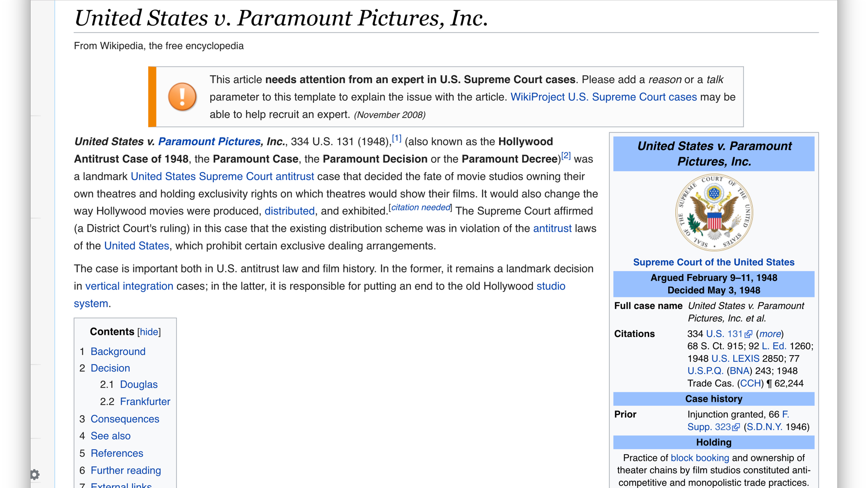Click external link icon after Supp. 323

pyautogui.click(x=736, y=427)
